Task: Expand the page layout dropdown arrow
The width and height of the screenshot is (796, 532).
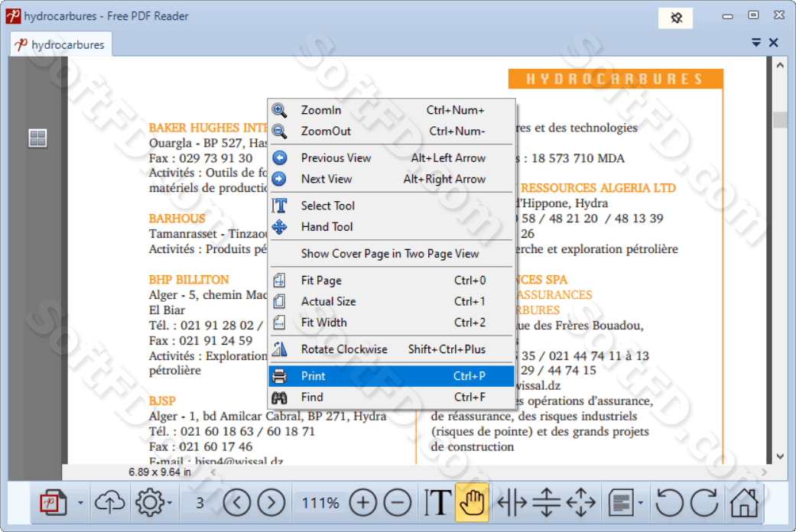Action: [641, 503]
